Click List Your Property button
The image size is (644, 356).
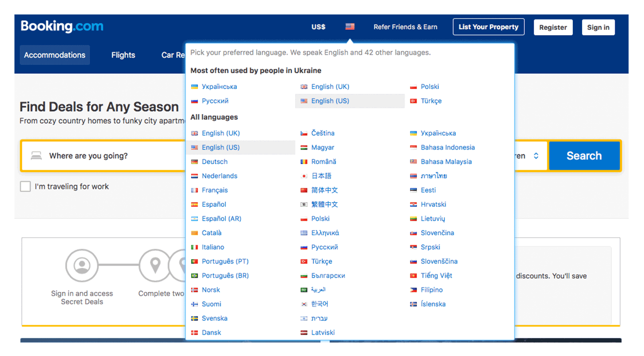(x=489, y=27)
